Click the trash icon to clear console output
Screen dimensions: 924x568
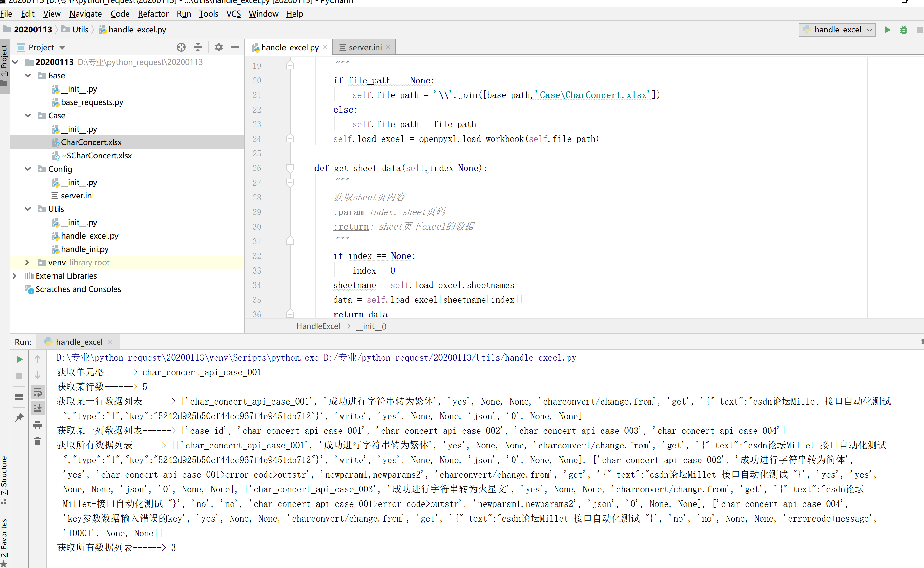click(38, 441)
